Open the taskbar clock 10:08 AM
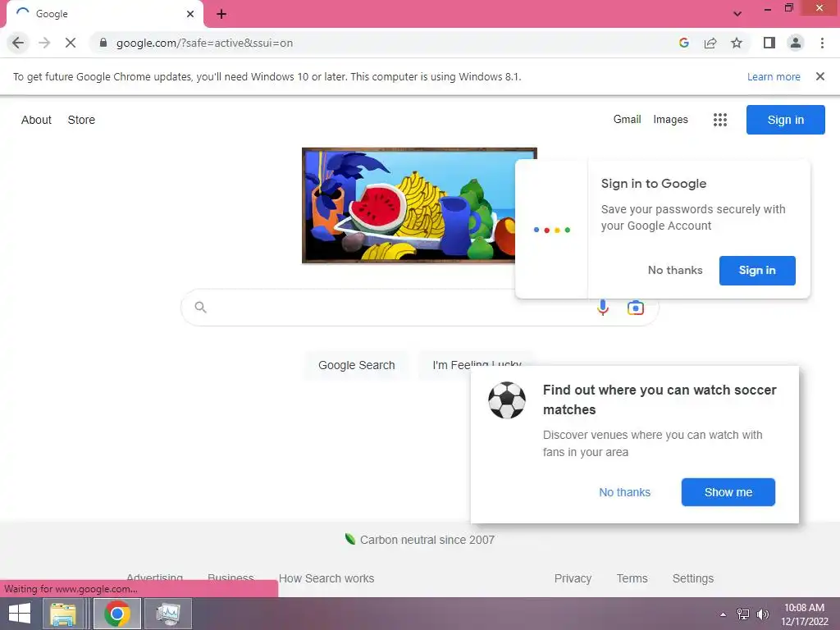The image size is (840, 630). pos(804,614)
